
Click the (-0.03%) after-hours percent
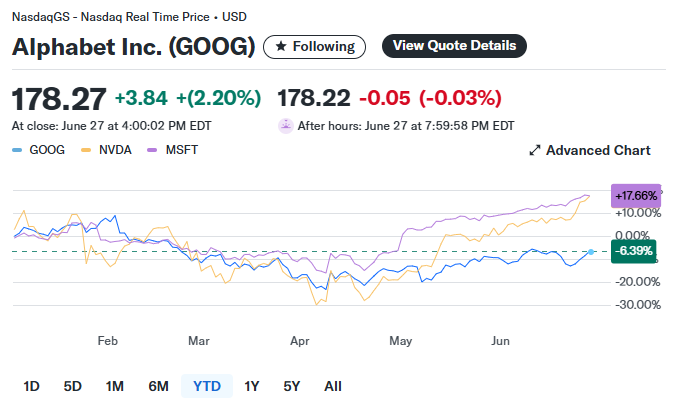[460, 98]
